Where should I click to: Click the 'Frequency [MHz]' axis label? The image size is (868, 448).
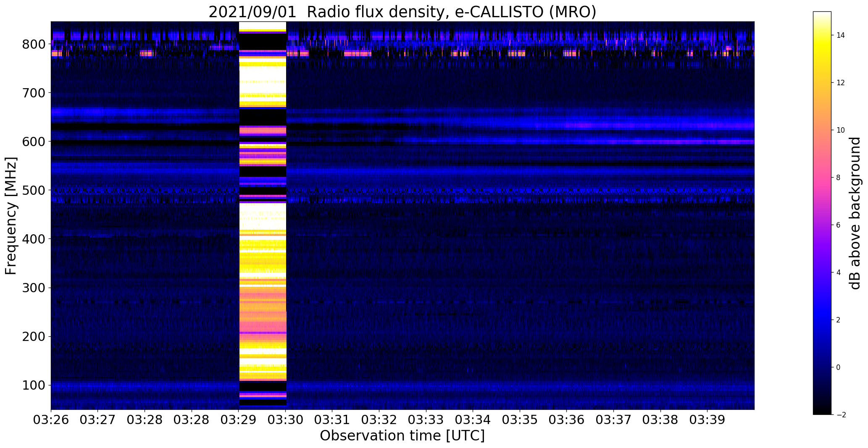pyautogui.click(x=11, y=216)
